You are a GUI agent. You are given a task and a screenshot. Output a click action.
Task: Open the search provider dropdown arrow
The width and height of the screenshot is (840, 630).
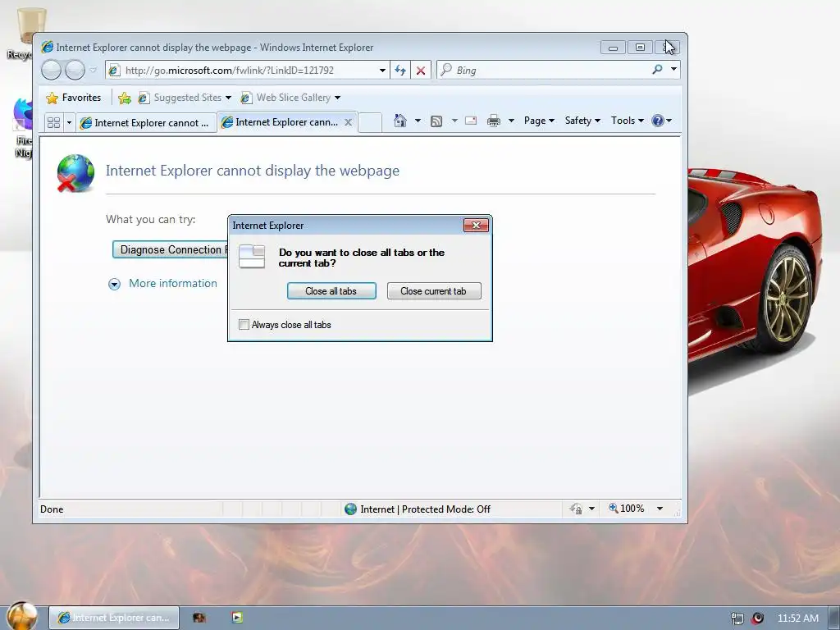click(674, 70)
